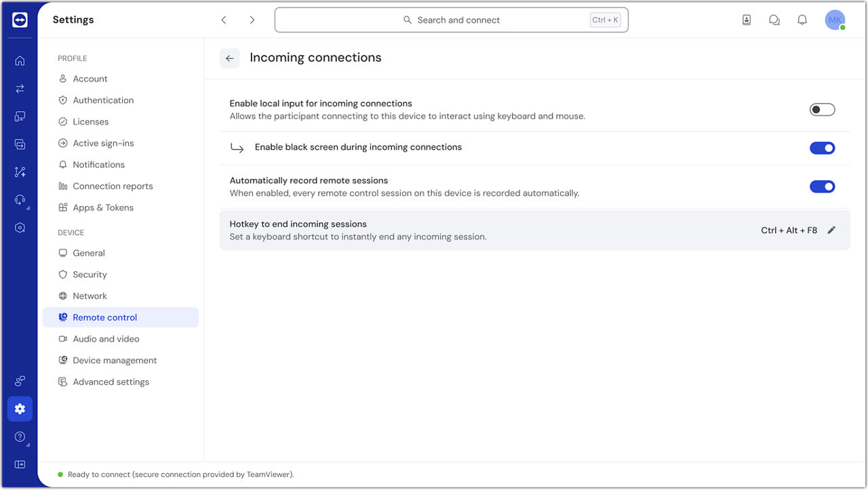
Task: Navigate back with the left chevron
Action: point(224,20)
